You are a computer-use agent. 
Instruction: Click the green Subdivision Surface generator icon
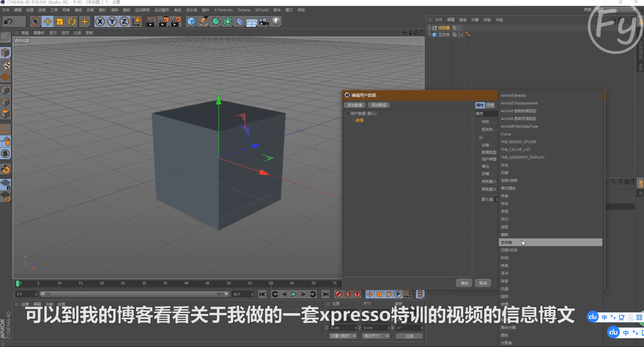pyautogui.click(x=216, y=22)
